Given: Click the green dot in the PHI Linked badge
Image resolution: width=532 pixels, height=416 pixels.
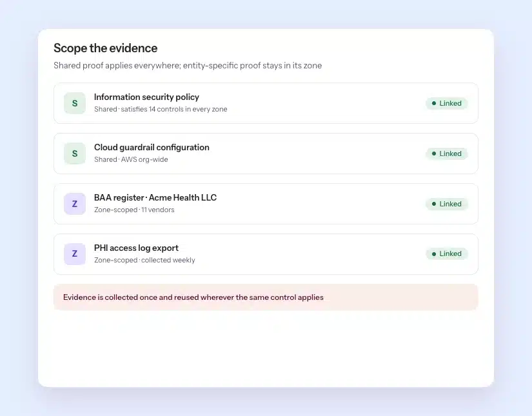Looking at the screenshot, I should coord(433,254).
